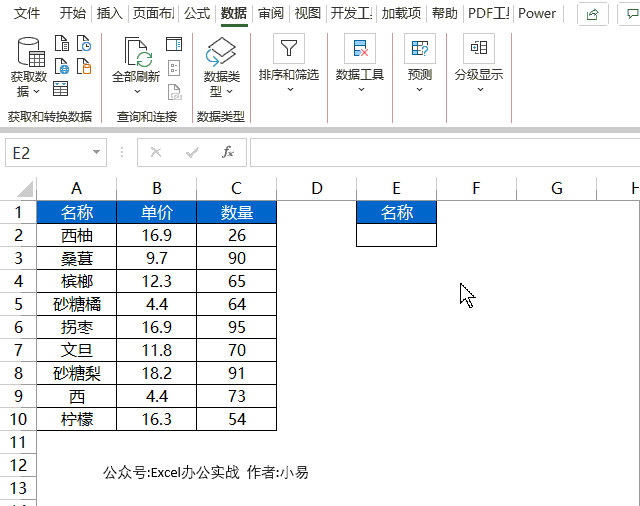Click the From Text/CSV file icon
Image resolution: width=640 pixels, height=506 pixels.
pyautogui.click(x=62, y=43)
